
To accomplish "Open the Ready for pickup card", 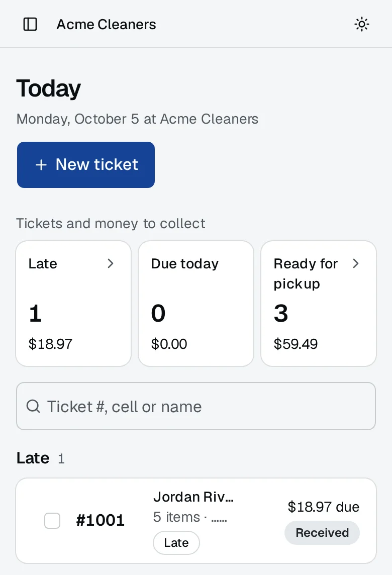I will [x=318, y=303].
